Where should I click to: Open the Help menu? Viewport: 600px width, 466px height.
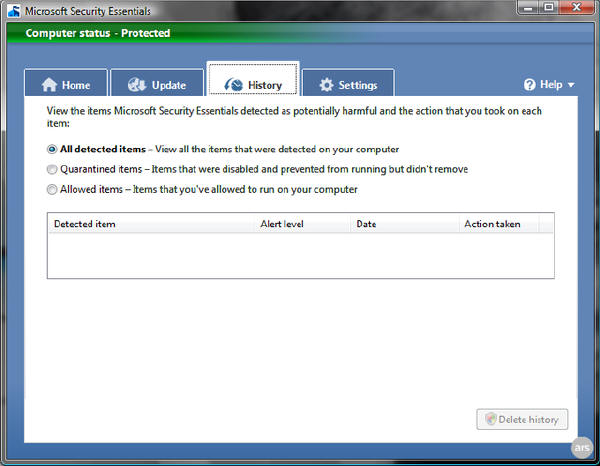(x=549, y=85)
